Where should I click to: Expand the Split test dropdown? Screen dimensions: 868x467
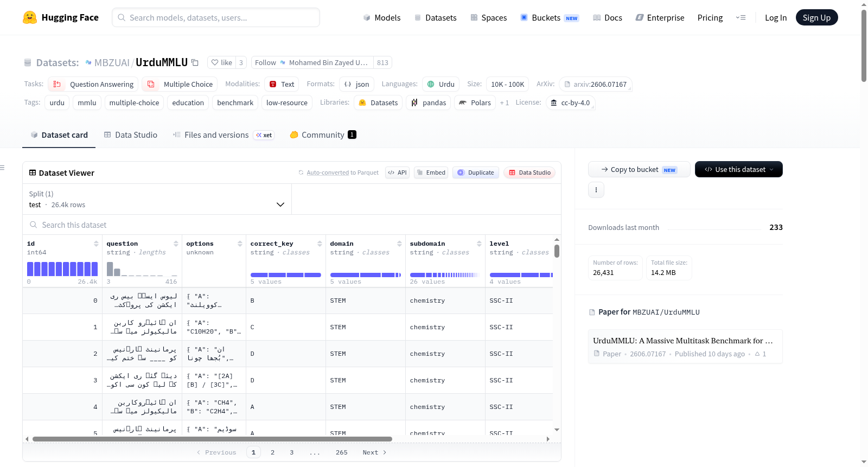157,200
